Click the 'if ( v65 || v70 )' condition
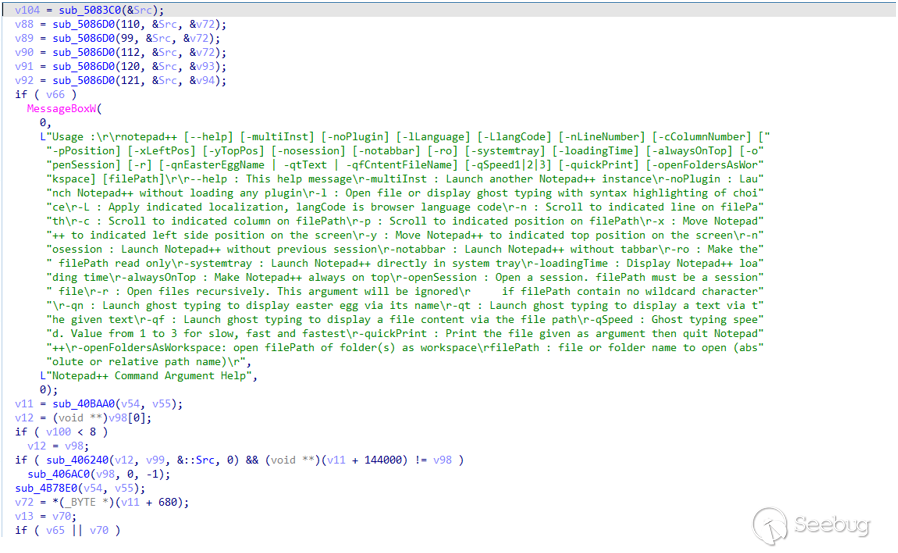The height and width of the screenshot is (553, 898). click(x=68, y=530)
